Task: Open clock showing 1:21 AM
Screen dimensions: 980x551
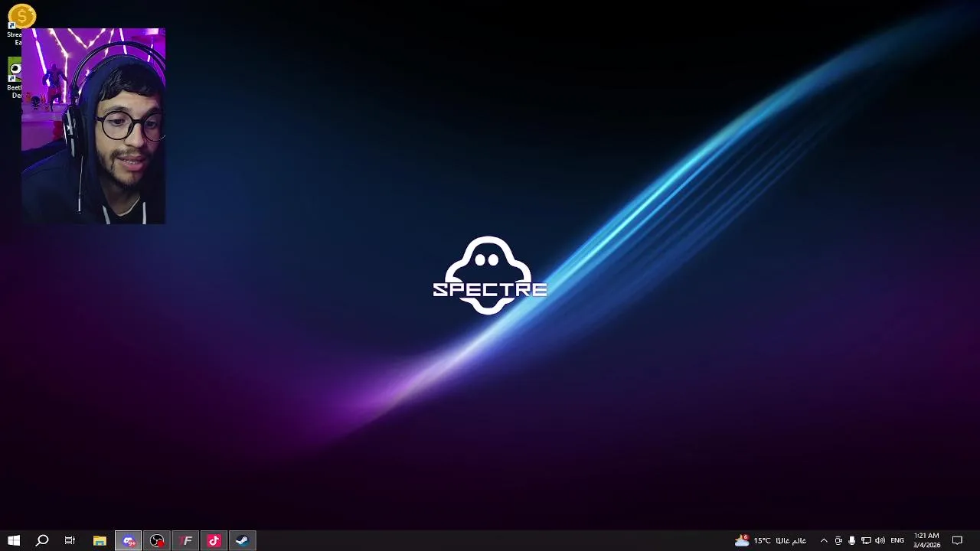Action: (926, 540)
